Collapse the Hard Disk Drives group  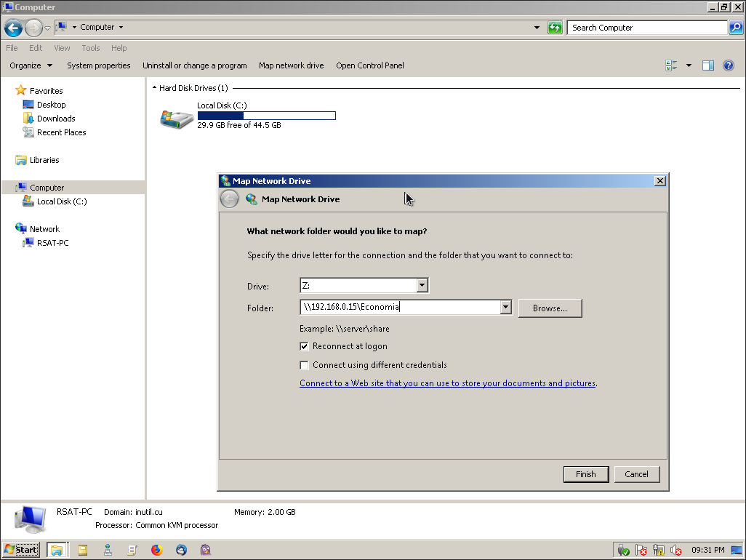click(154, 88)
